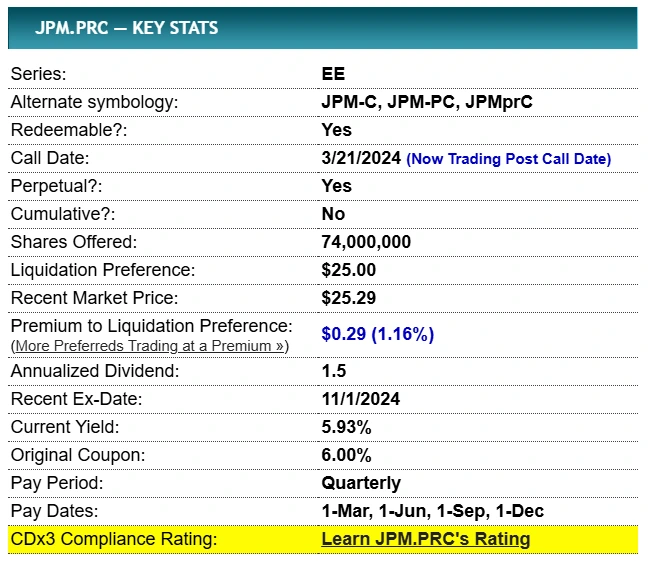This screenshot has height=565, width=655.
Task: Open 'More Preferreds Trading at a Premium' link
Action: [150, 346]
